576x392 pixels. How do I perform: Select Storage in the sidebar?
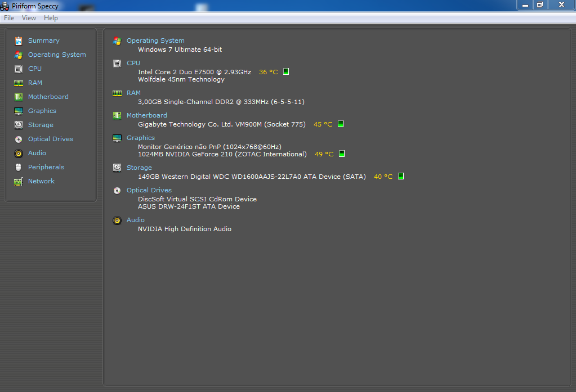pos(41,125)
